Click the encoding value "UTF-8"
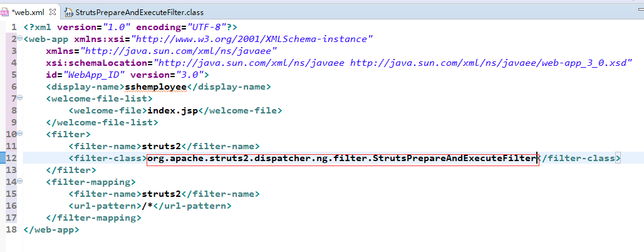 [x=207, y=27]
